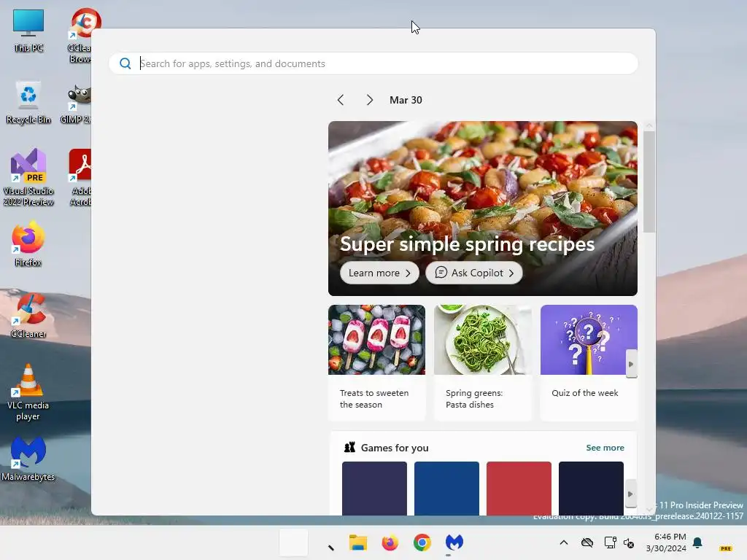Select Visual Studio 2022 Preview desktop icon
747x560 pixels.
click(x=28, y=177)
